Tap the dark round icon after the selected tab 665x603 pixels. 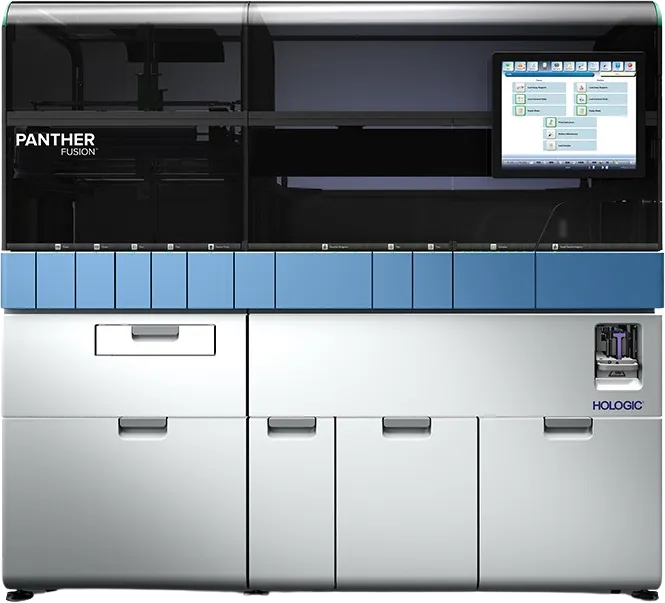pos(557,66)
